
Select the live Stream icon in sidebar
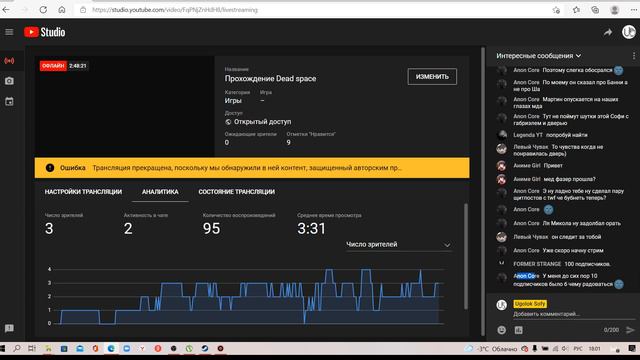9,61
